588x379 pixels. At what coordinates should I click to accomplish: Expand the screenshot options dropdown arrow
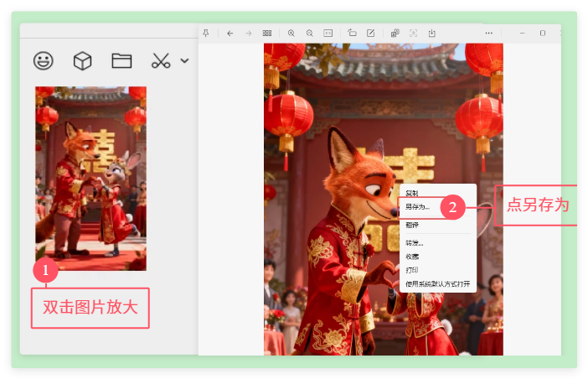click(184, 60)
